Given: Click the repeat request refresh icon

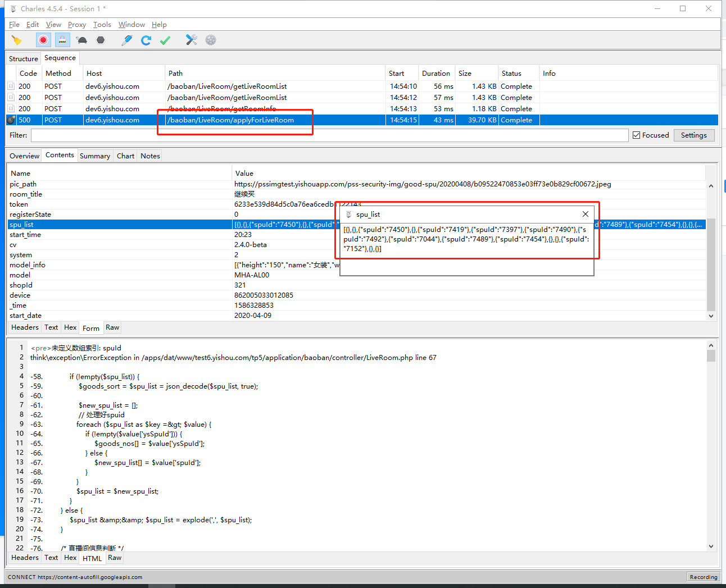Looking at the screenshot, I should coord(146,40).
